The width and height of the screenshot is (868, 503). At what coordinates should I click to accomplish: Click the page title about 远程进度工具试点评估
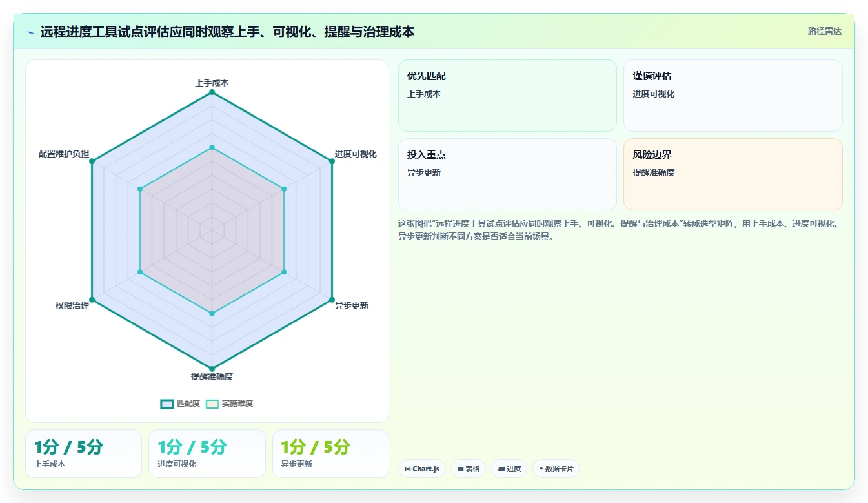(x=227, y=32)
